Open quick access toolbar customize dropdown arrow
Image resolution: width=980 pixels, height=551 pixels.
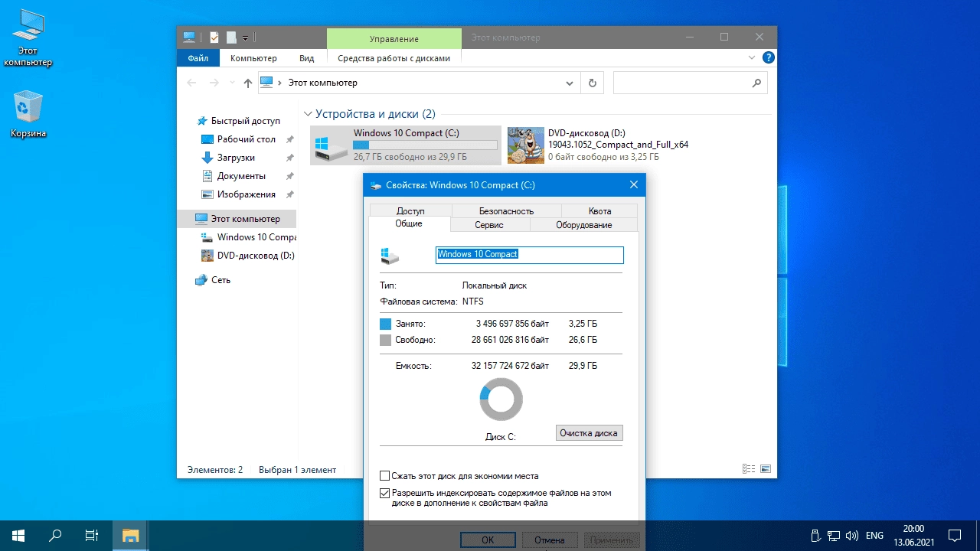point(245,37)
